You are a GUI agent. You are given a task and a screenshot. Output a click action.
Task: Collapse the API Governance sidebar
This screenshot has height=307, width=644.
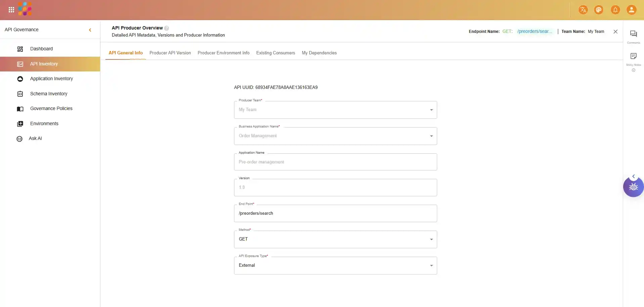click(90, 30)
